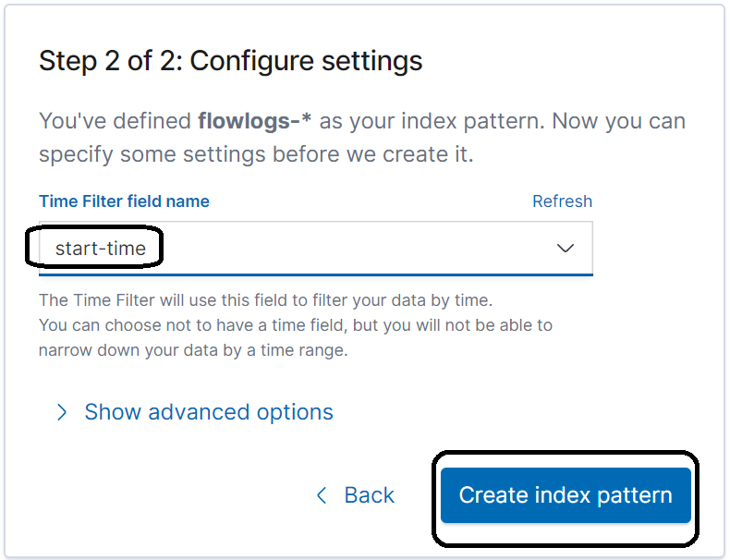730x560 pixels.
Task: Click the down chevron arrow in the select box
Action: click(x=566, y=248)
